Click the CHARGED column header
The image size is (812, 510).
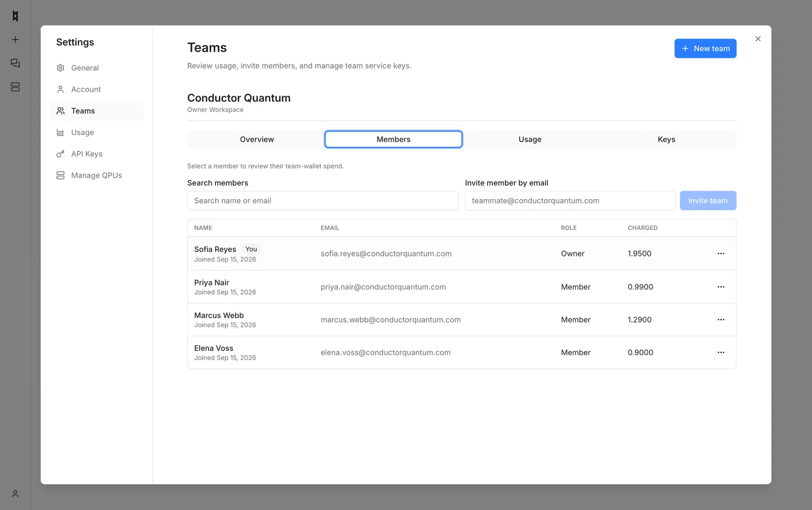pos(642,228)
